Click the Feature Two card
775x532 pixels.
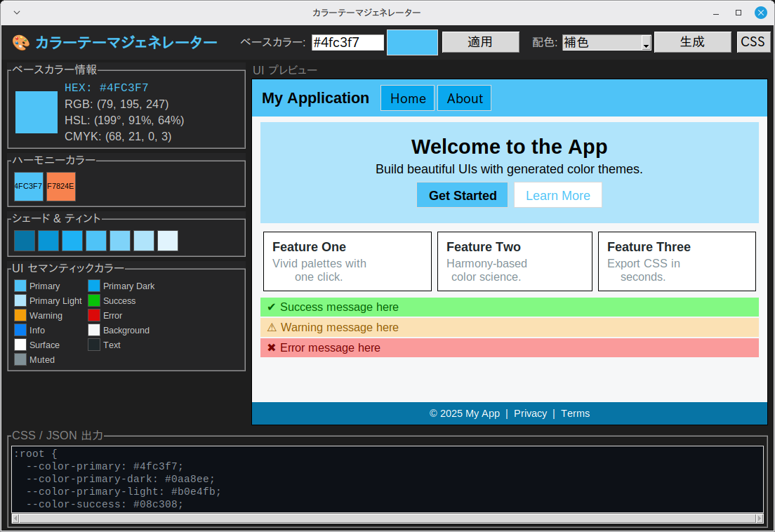[x=515, y=261]
